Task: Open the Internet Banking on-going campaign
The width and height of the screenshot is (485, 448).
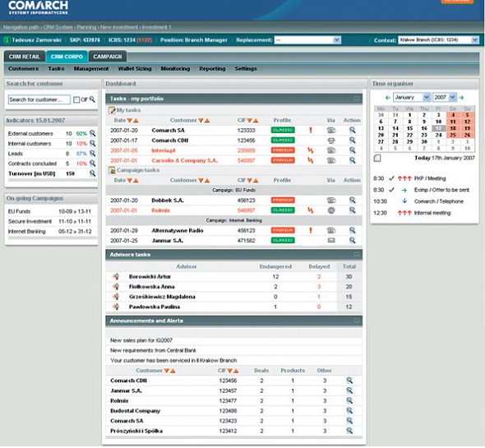Action: click(x=27, y=232)
